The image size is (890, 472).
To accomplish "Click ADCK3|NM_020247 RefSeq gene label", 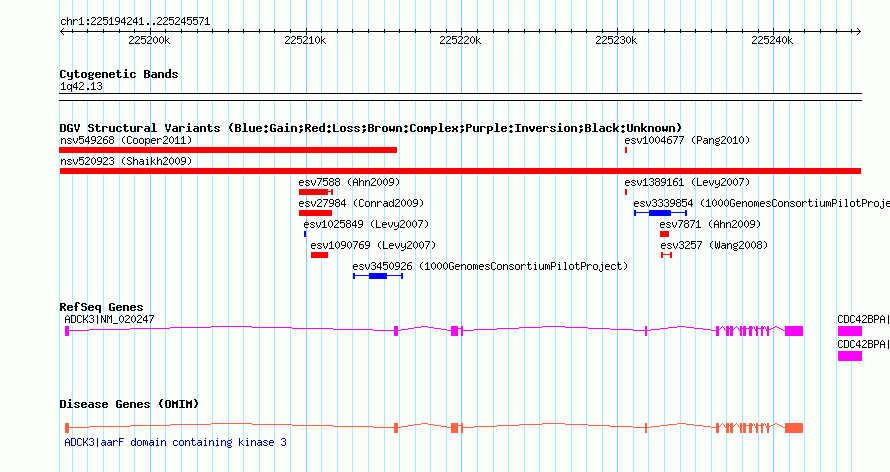I will point(110,319).
